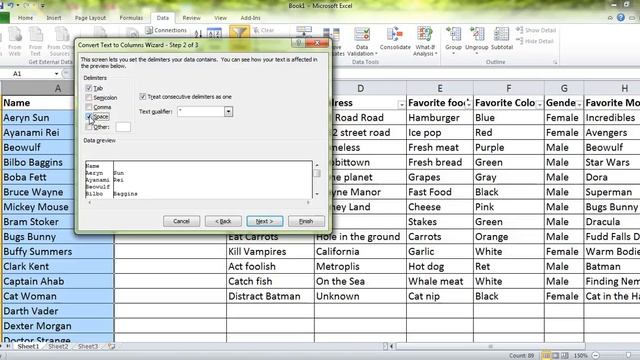Click the data preview vertical scrollbar

pyautogui.click(x=317, y=180)
